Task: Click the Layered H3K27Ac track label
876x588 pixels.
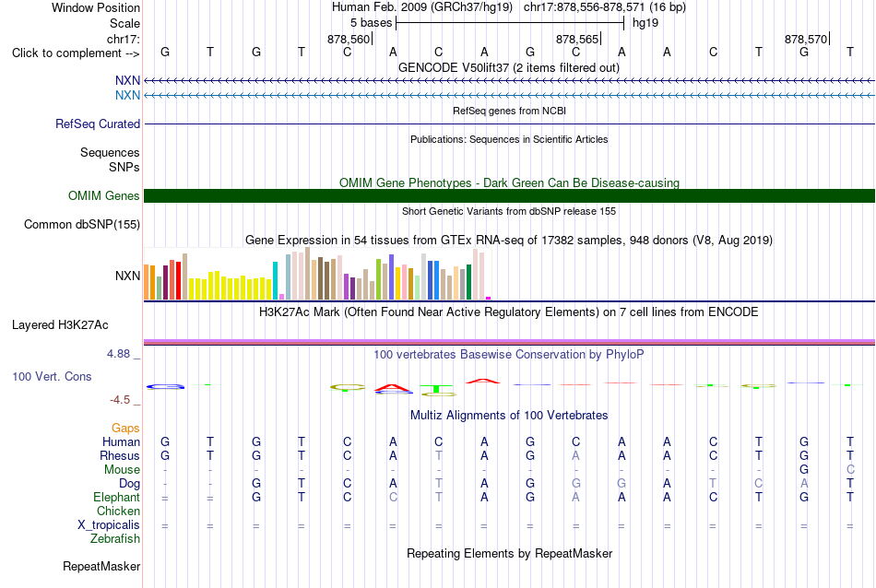Action: (60, 325)
